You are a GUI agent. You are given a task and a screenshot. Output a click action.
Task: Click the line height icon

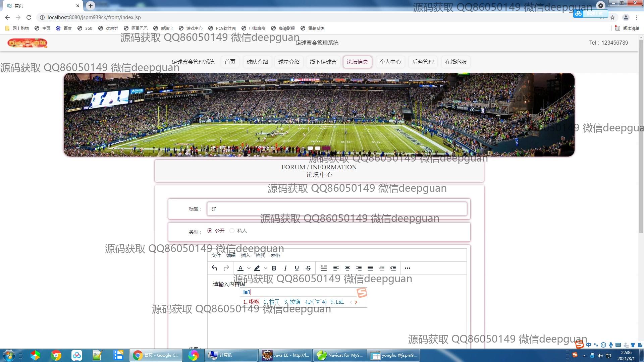point(324,268)
